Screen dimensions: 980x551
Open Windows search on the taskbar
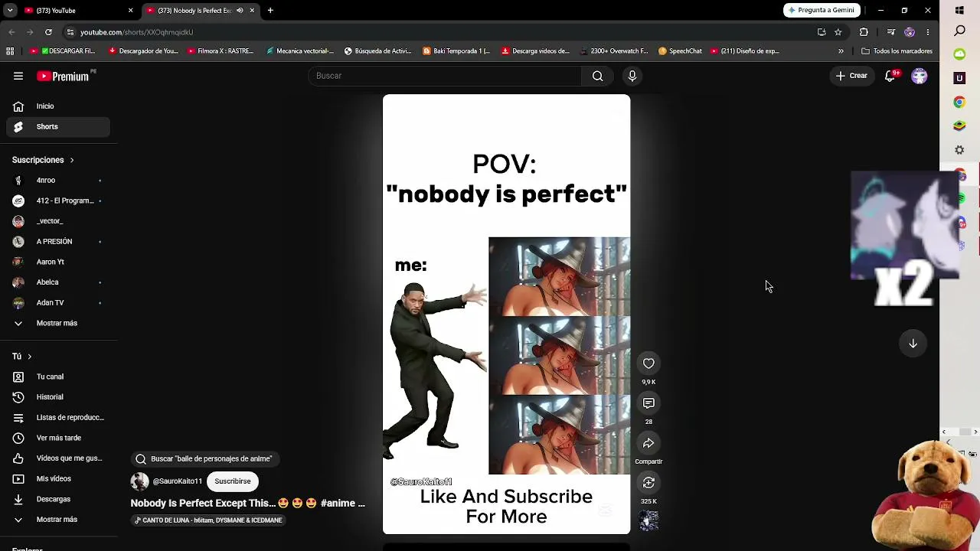959,31
